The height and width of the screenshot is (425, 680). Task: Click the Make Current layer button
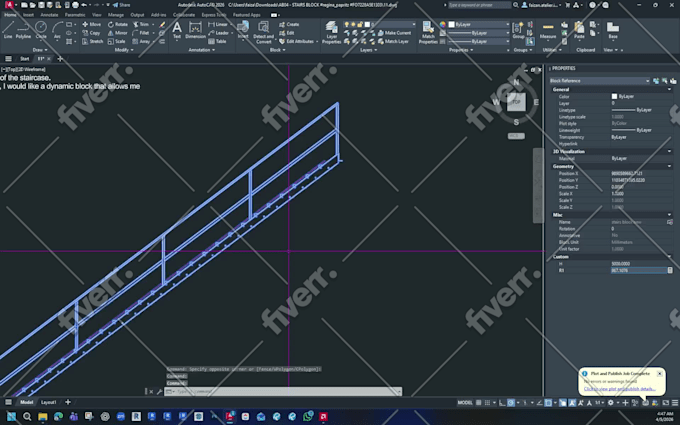point(394,33)
